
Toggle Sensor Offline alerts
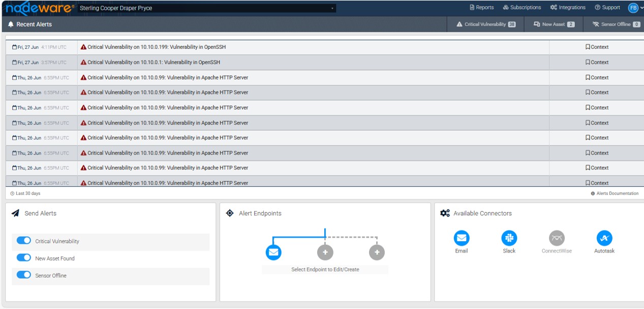click(24, 275)
